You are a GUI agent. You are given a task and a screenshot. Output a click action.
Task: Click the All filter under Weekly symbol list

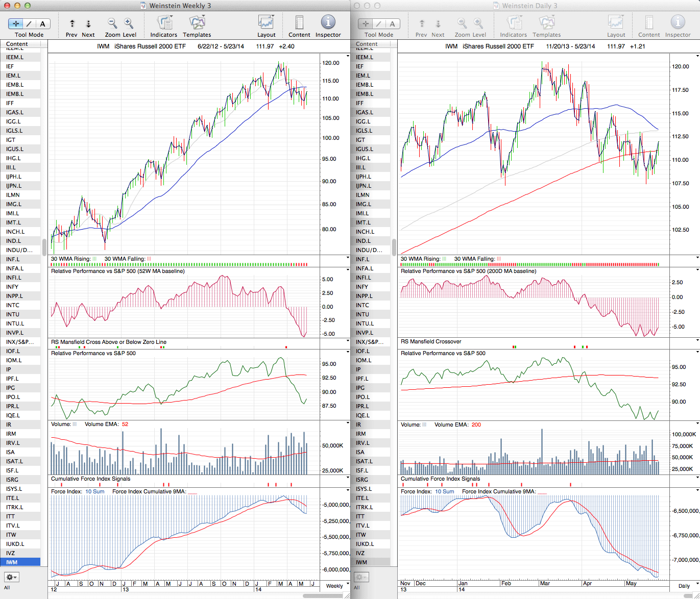pyautogui.click(x=7, y=588)
